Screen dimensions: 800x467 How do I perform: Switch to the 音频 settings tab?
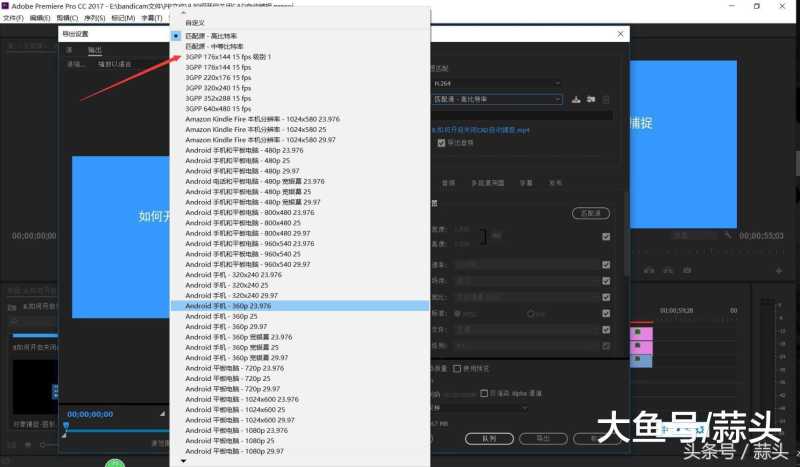[x=448, y=183]
